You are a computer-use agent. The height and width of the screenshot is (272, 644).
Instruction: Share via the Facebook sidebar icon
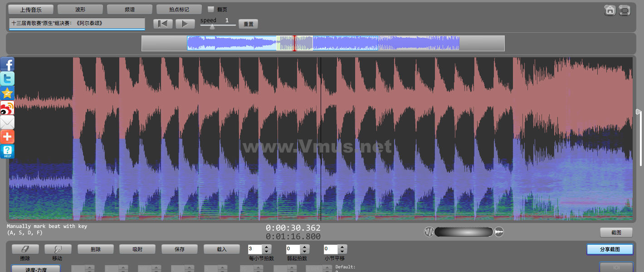[x=7, y=64]
